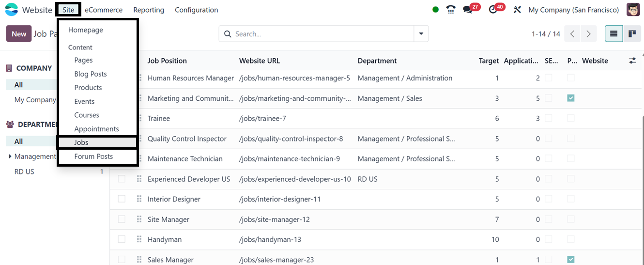Open the optional columns settings icon
The image size is (644, 265).
coord(632,61)
